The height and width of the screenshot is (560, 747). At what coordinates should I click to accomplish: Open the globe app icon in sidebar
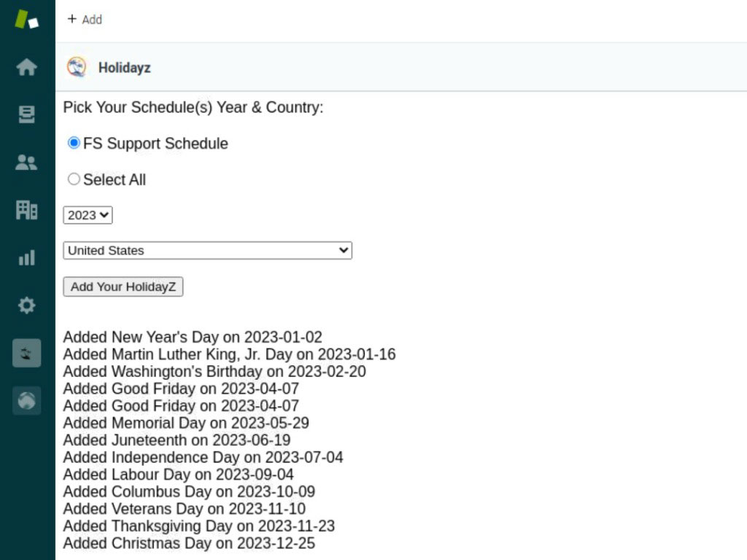(26, 400)
